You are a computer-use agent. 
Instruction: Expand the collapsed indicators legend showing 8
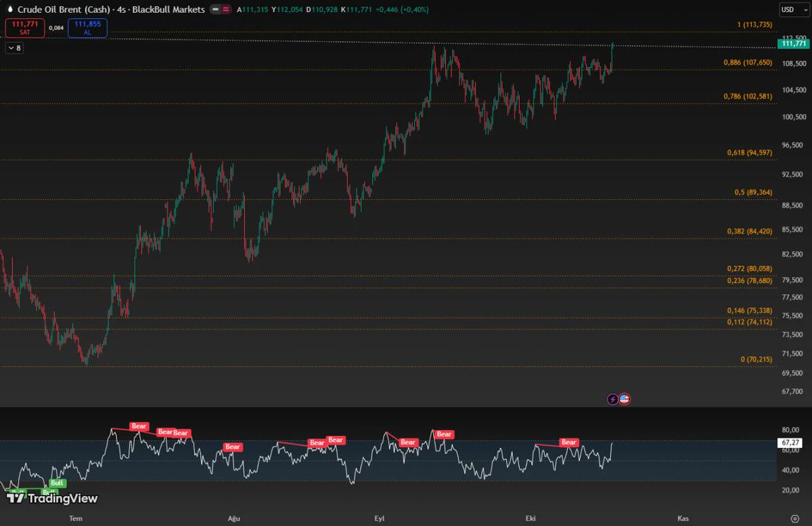click(x=14, y=48)
